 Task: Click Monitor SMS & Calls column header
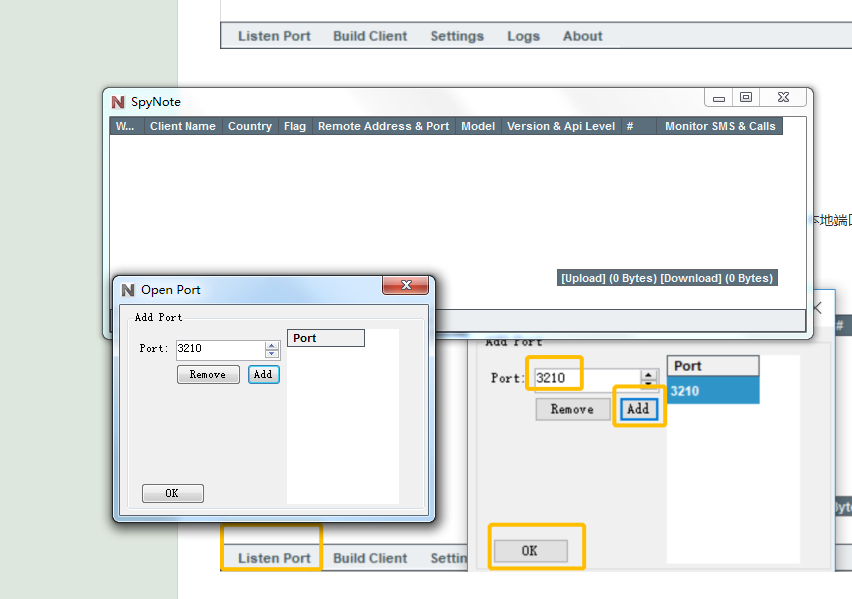point(720,126)
